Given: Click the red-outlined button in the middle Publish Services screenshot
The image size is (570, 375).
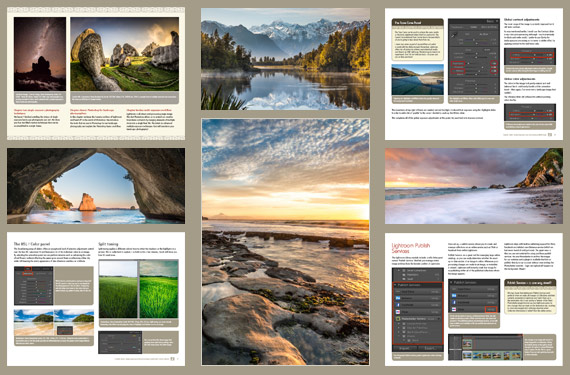Looking at the screenshot, I should point(491,309).
